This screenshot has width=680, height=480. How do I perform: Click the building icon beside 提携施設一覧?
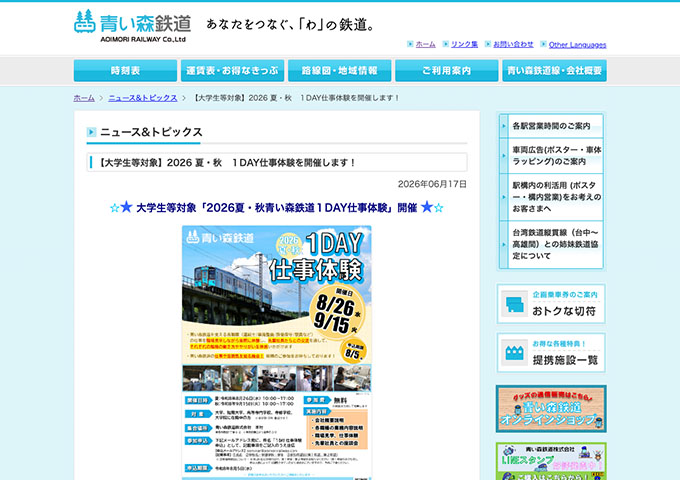click(514, 353)
